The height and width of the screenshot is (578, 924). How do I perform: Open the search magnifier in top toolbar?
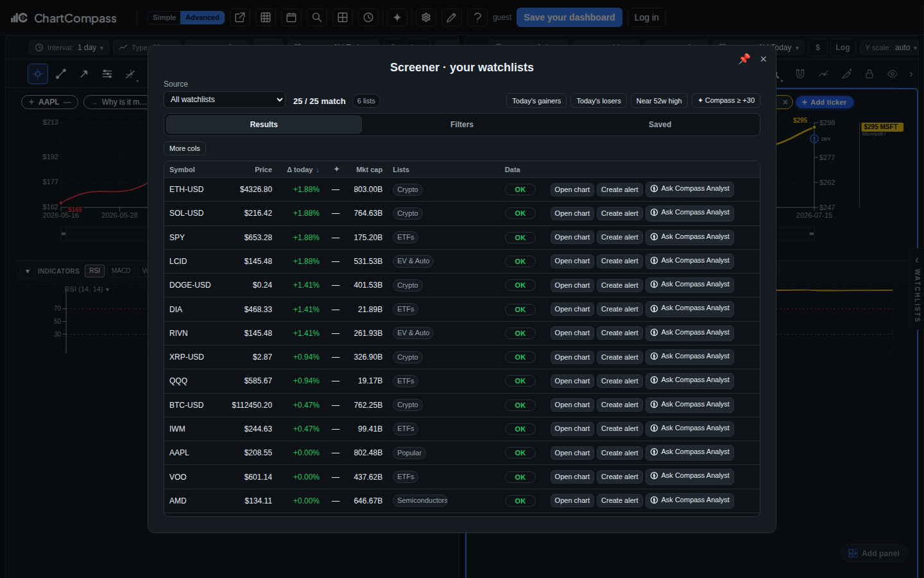pos(317,17)
